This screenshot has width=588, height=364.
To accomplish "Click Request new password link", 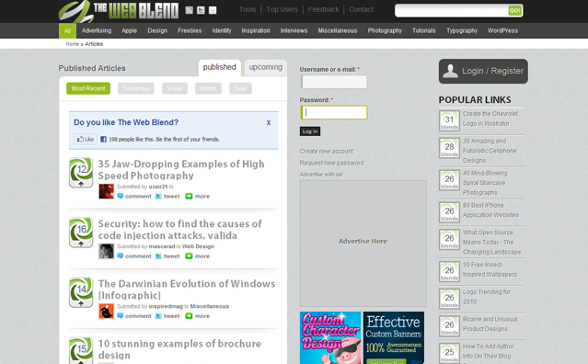I will (331, 163).
